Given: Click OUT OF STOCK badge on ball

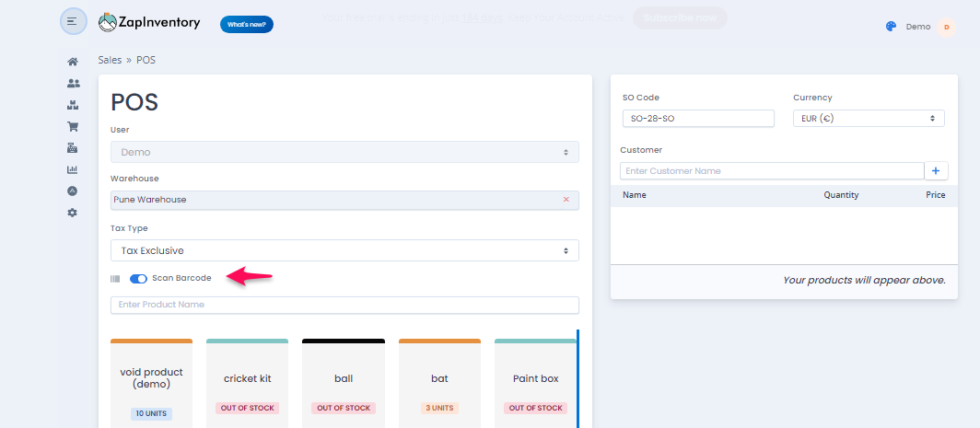Looking at the screenshot, I should click(344, 408).
